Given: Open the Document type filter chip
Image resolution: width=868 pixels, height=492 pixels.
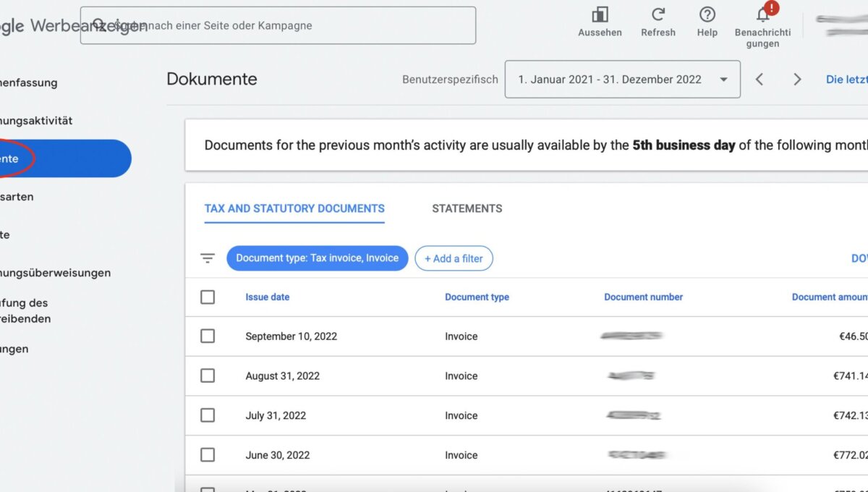Looking at the screenshot, I should [x=317, y=258].
